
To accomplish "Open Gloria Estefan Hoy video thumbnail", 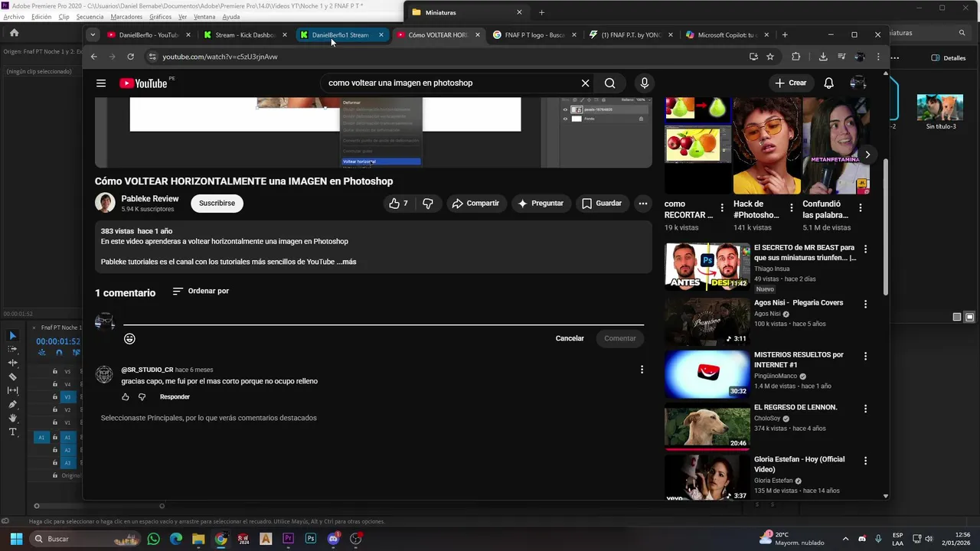I will point(707,478).
